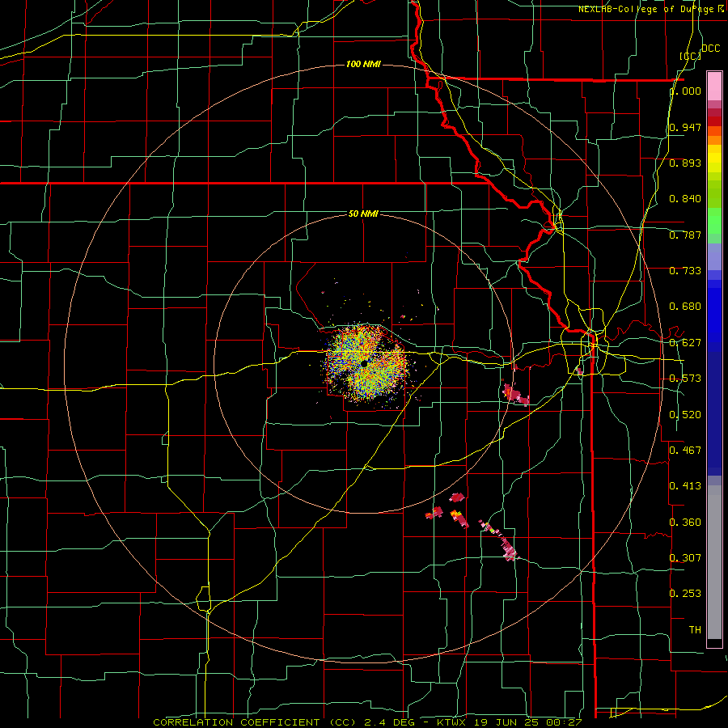Screen dimensions: 728x728
Task: Click the 0.893 scale value
Action: (x=685, y=163)
